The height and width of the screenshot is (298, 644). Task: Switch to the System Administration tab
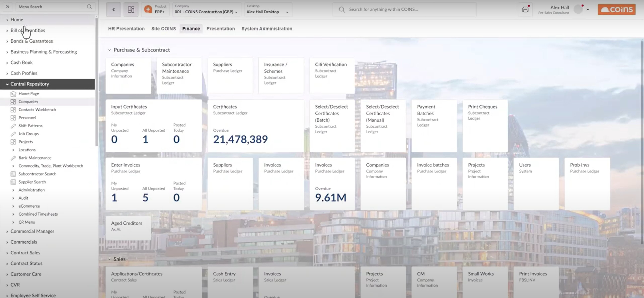267,29
